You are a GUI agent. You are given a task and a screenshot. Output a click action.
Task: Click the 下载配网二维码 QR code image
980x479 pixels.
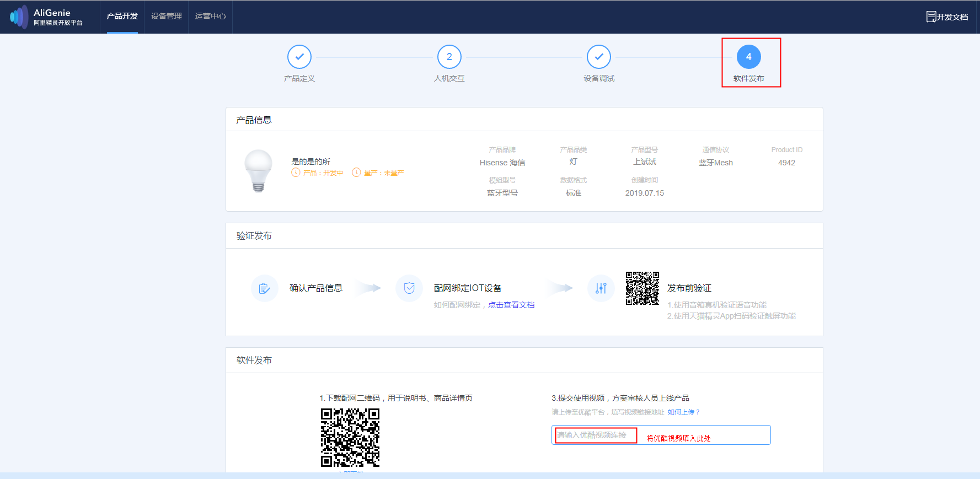(x=350, y=438)
